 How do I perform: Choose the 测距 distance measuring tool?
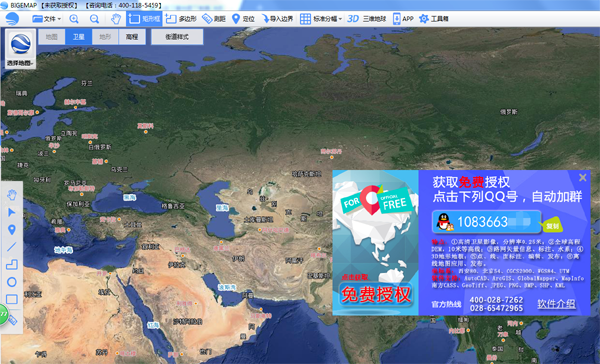click(x=214, y=19)
